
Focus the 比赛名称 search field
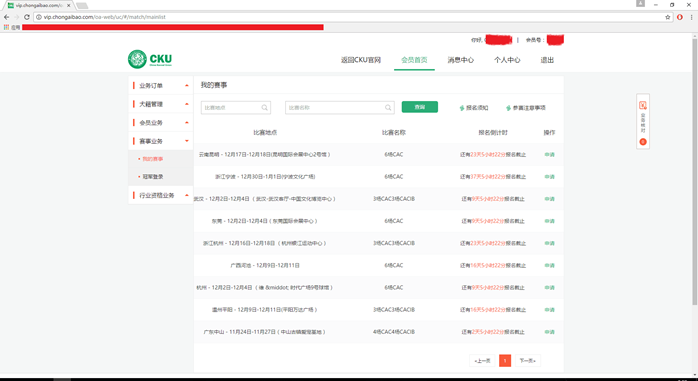click(340, 107)
